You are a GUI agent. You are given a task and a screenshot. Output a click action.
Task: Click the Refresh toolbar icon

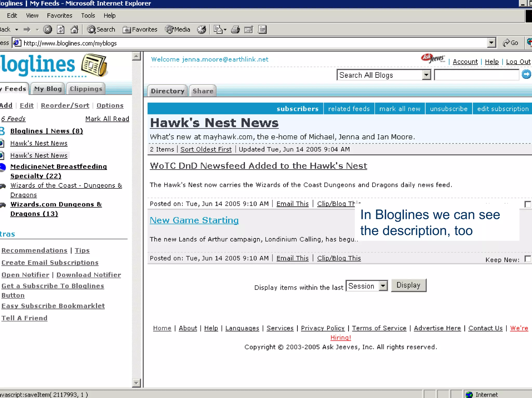click(x=61, y=30)
